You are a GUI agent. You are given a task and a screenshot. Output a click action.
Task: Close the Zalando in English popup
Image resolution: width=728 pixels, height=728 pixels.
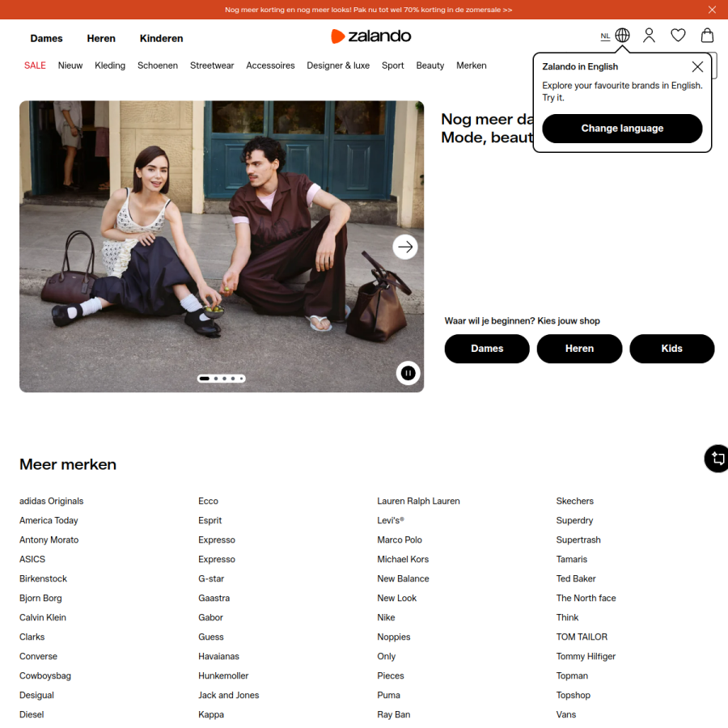tap(697, 67)
